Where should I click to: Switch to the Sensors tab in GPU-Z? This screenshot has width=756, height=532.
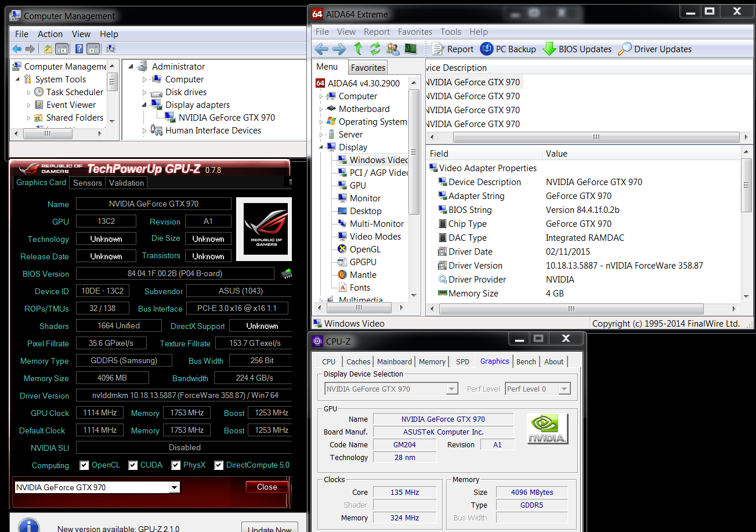(88, 183)
